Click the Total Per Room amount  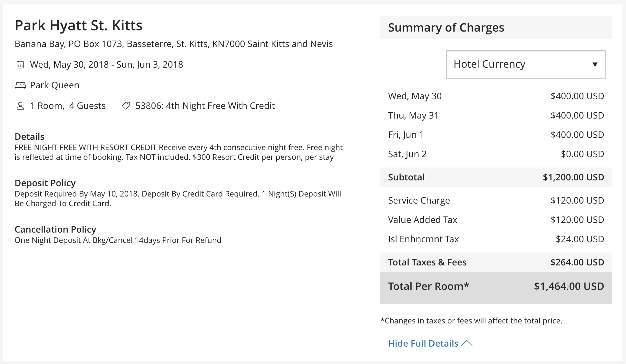pyautogui.click(x=569, y=286)
